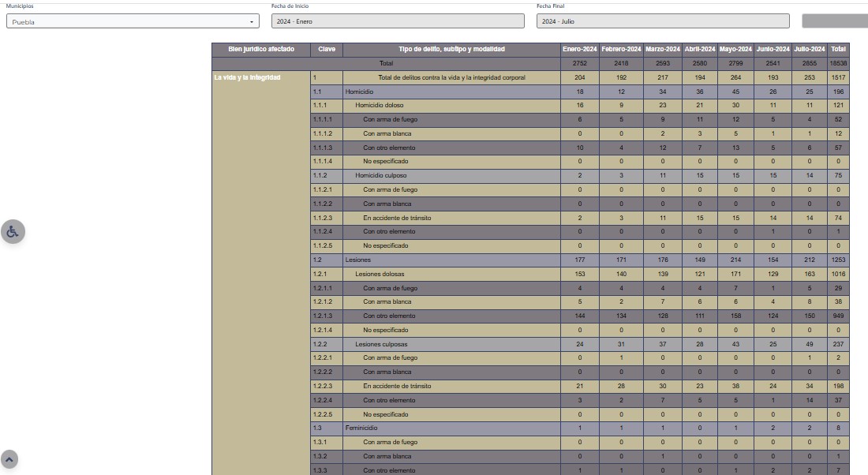Click the gray button beside Fecha Final

(834, 21)
